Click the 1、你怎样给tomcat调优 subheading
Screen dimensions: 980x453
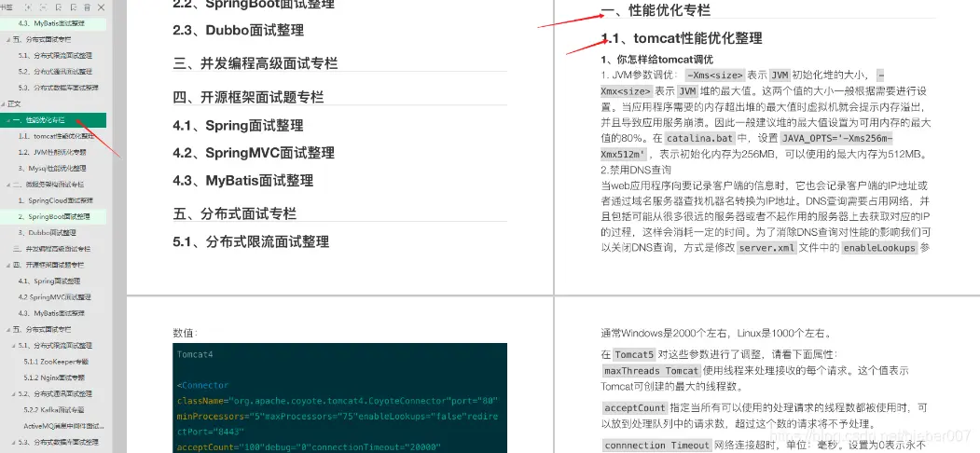pyautogui.click(x=656, y=61)
